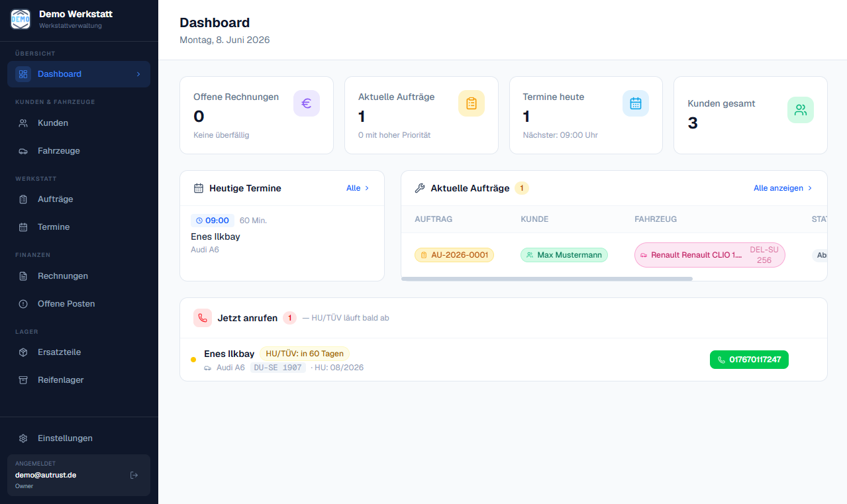Click the Audi A6 text under appointment
Screen dimensions: 847x504
[x=205, y=250]
